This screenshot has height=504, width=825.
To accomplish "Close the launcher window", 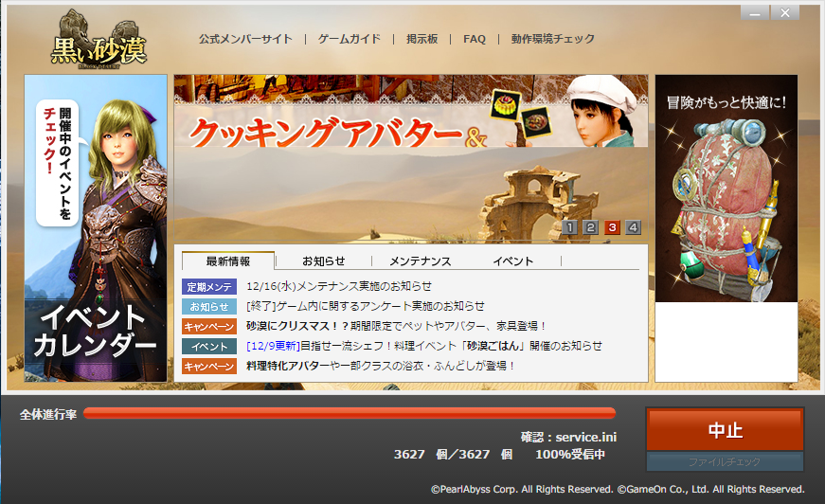I will [x=785, y=12].
